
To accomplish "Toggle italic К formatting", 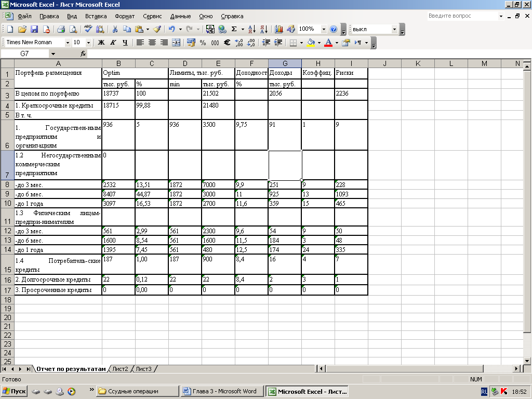I will click(113, 43).
